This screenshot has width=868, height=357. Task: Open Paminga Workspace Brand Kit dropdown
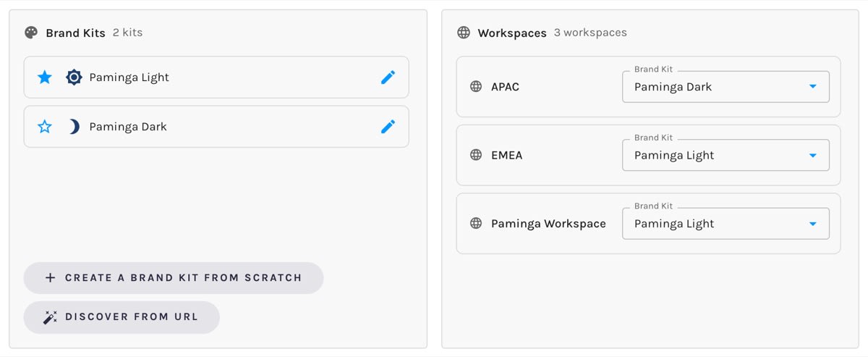pyautogui.click(x=726, y=224)
